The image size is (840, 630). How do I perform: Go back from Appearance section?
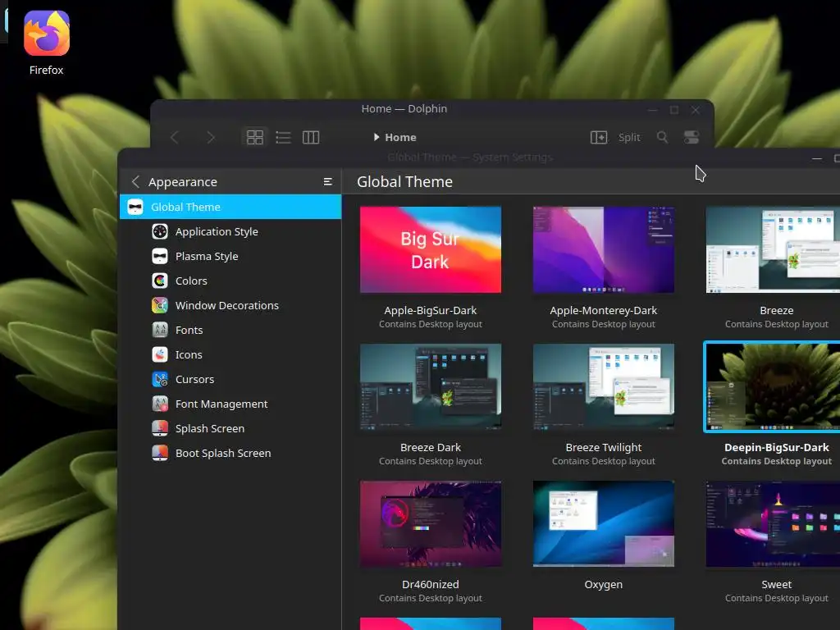(x=135, y=182)
